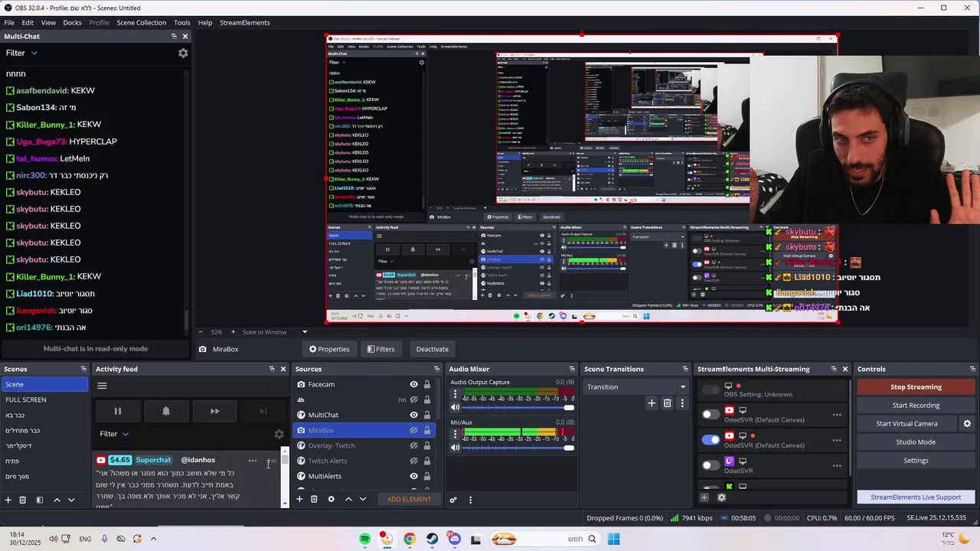Unlock the Facecam source
The image size is (980, 551).
[427, 384]
